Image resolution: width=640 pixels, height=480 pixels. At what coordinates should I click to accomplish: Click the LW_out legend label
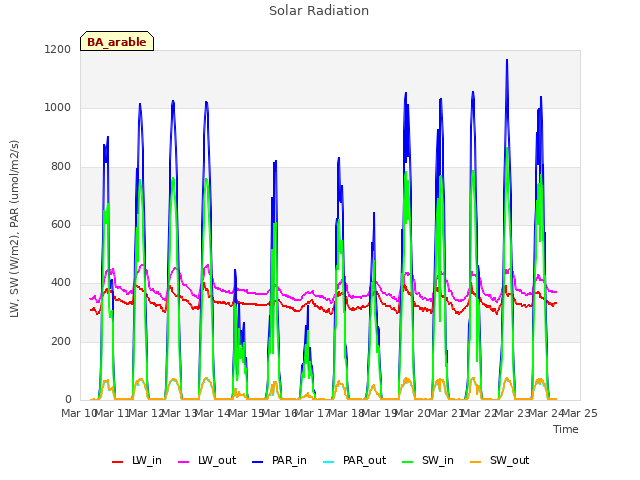click(x=217, y=460)
